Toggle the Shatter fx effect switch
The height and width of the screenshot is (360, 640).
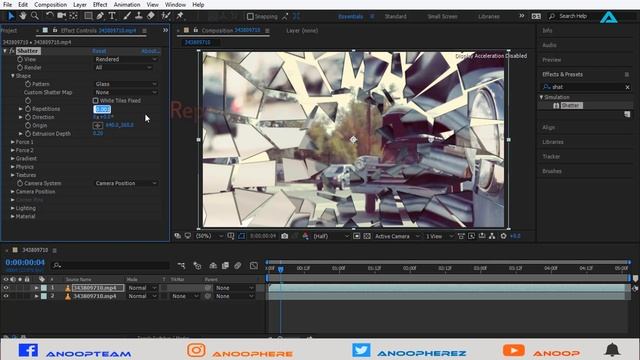tap(12, 51)
